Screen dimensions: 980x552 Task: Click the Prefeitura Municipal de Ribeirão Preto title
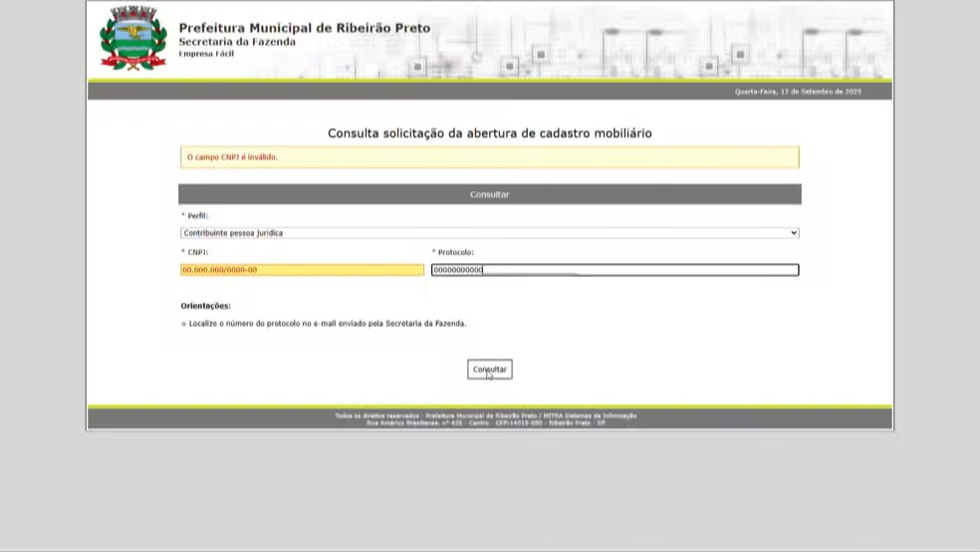(x=304, y=28)
